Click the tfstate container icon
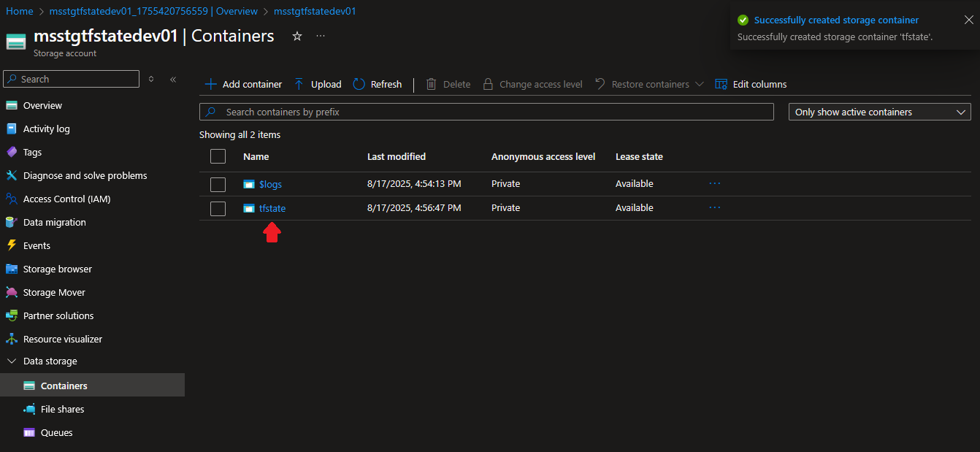 249,208
